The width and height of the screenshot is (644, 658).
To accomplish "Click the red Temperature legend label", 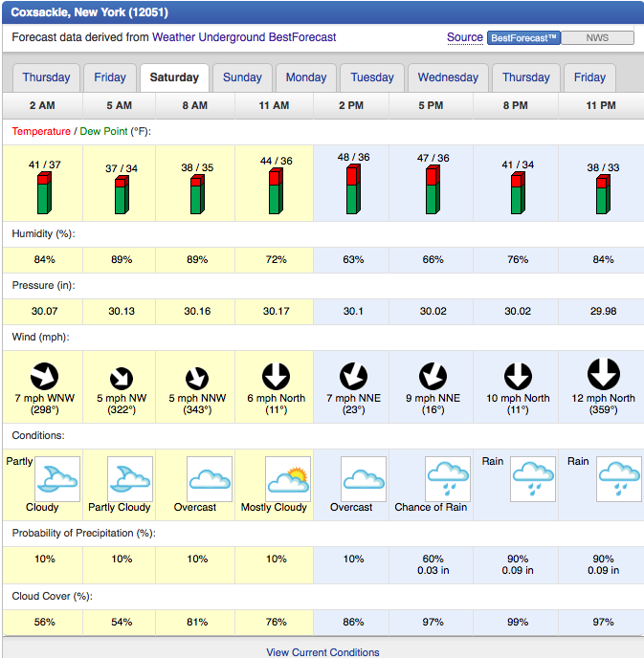I will [x=41, y=131].
